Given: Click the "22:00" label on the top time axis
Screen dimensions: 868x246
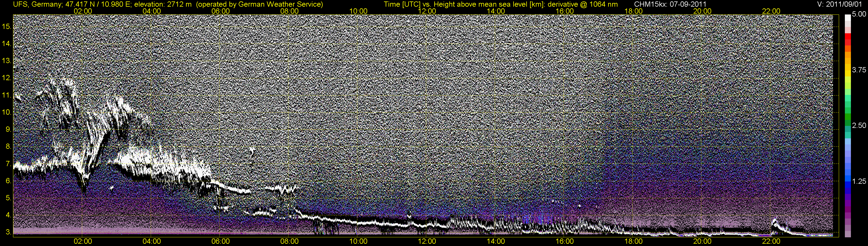Looking at the screenshot, I should 771,11.
